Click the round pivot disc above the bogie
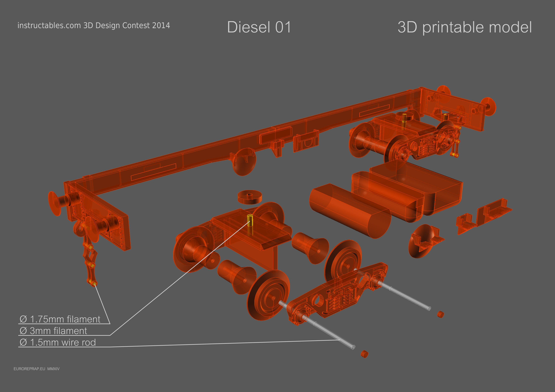Image resolution: width=555 pixels, height=392 pixels. pyautogui.click(x=250, y=197)
